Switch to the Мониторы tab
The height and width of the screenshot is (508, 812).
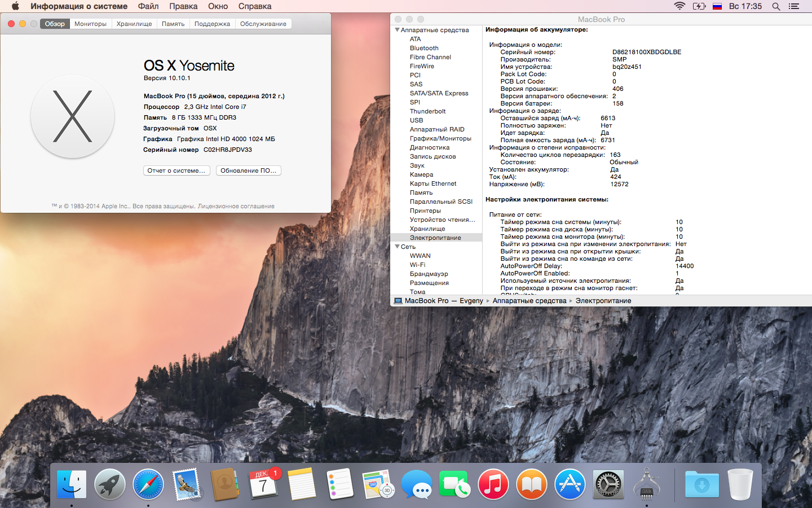pos(90,24)
